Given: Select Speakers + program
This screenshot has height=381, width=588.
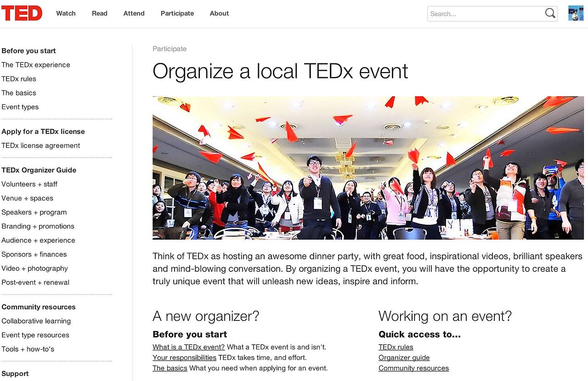Looking at the screenshot, I should (x=34, y=213).
